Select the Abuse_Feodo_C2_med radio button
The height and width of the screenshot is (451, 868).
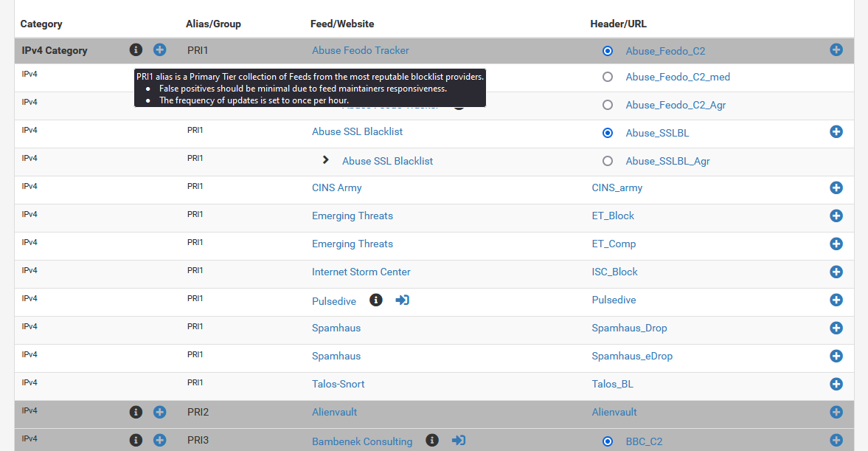click(607, 77)
